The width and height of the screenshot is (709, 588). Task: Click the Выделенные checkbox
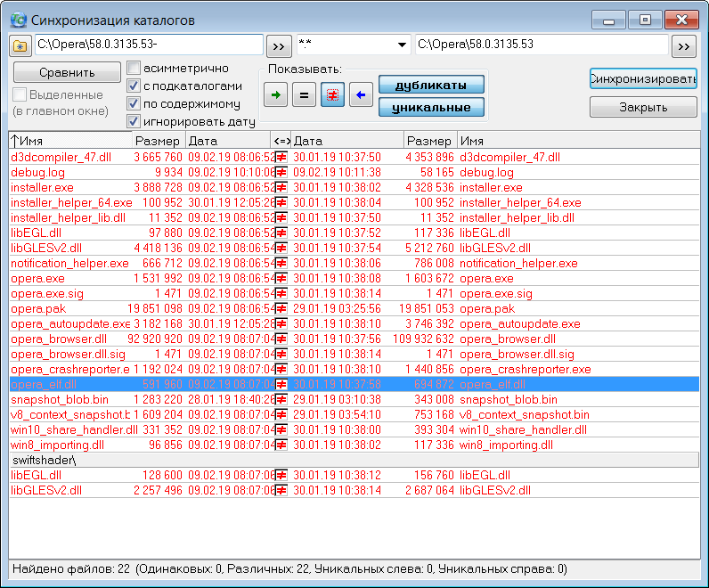pos(20,94)
